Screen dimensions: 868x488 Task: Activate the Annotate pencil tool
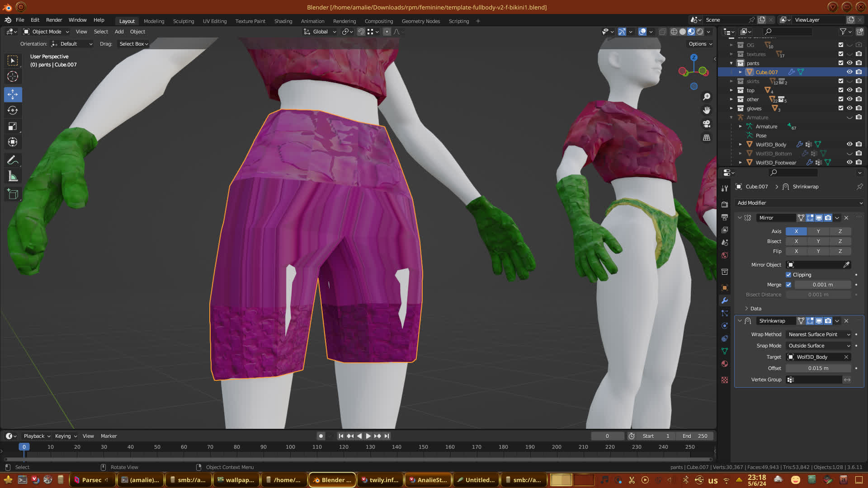pyautogui.click(x=13, y=160)
